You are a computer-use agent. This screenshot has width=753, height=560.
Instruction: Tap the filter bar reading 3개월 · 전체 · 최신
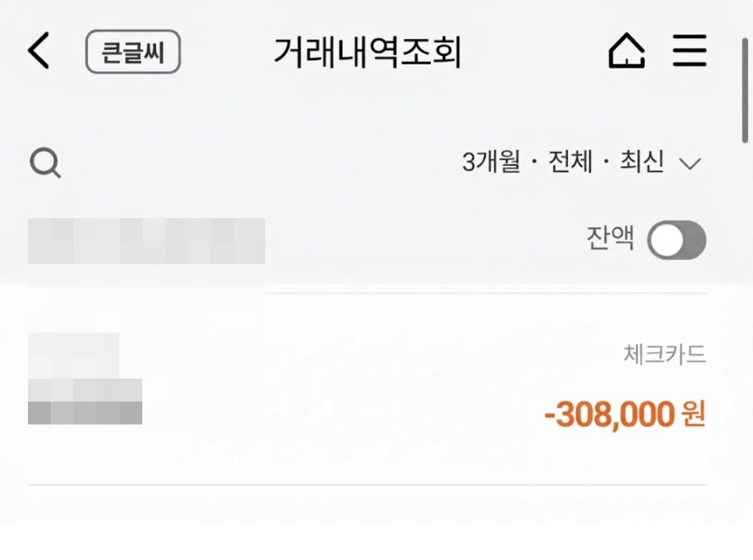pos(565,162)
